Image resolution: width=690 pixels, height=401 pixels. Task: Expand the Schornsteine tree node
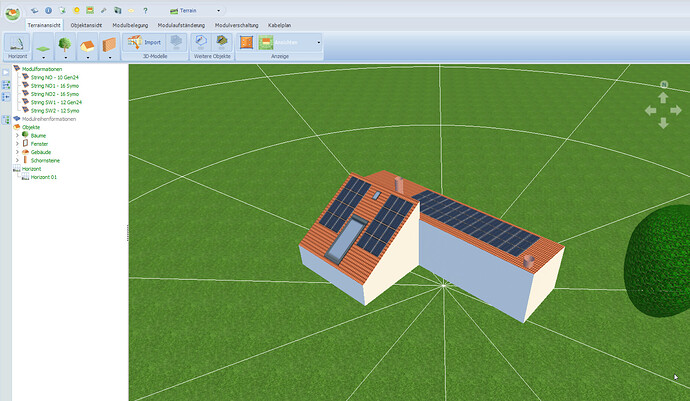17,161
